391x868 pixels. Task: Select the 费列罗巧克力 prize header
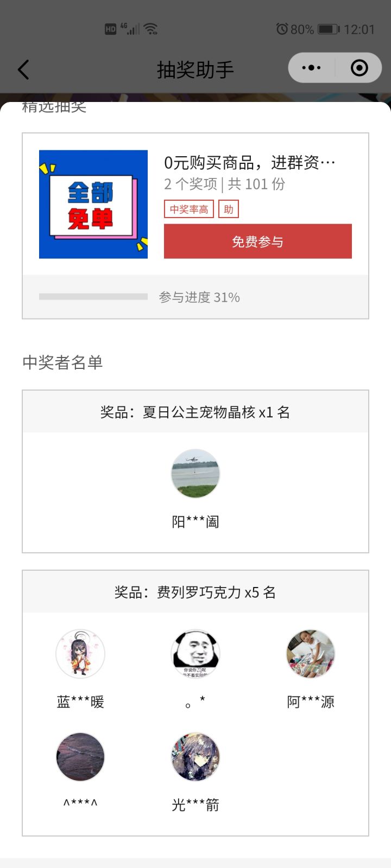(195, 592)
